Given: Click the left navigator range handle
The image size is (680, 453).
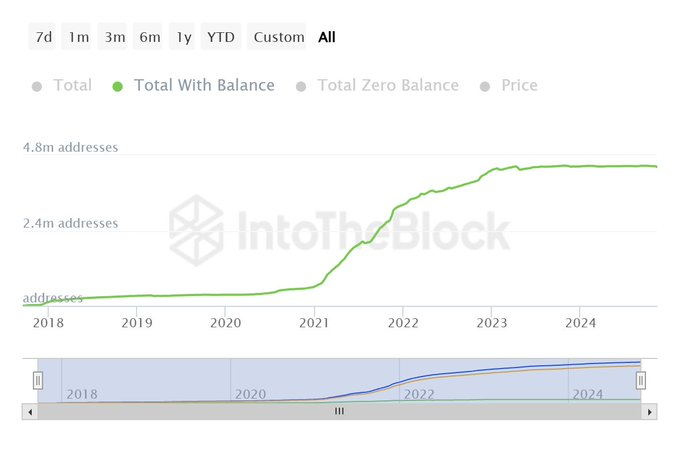Looking at the screenshot, I should pyautogui.click(x=38, y=380).
